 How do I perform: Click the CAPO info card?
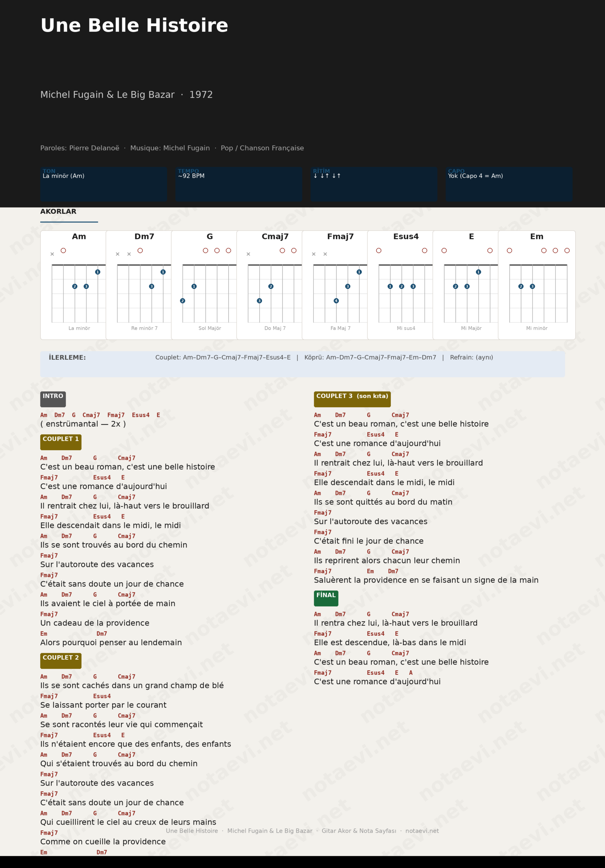pos(509,184)
